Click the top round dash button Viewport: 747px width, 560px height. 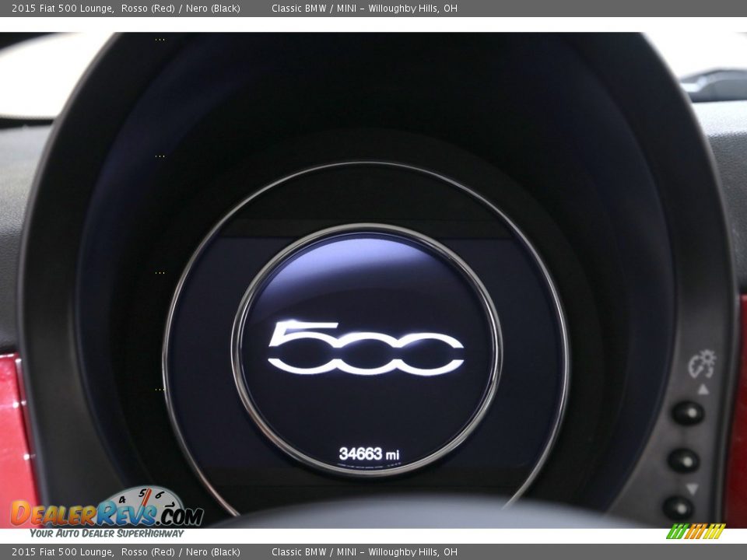[x=687, y=413]
